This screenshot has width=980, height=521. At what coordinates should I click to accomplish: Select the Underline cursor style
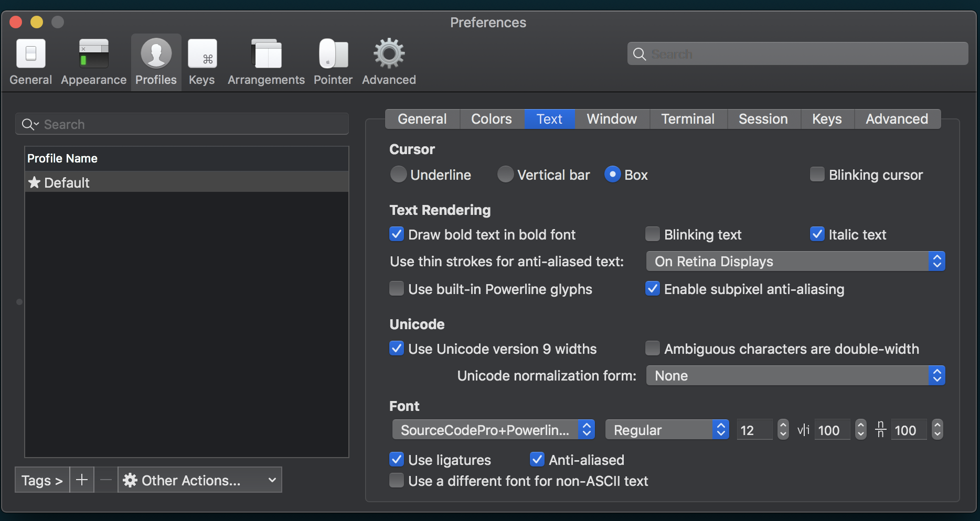399,174
